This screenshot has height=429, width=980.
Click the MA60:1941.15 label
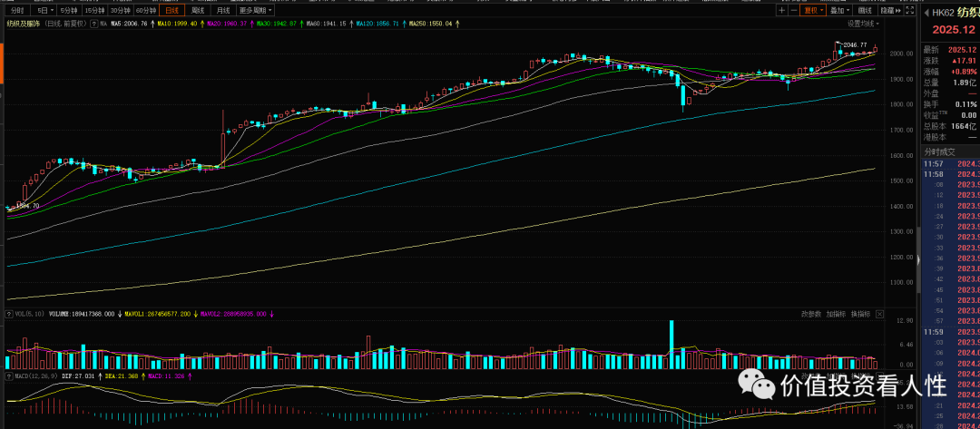[327, 24]
